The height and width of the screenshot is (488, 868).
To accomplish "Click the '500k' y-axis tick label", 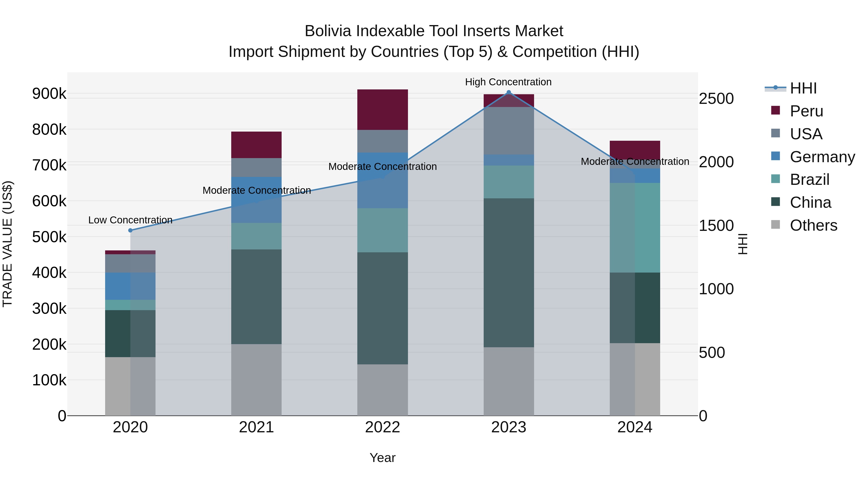I will pyautogui.click(x=49, y=237).
